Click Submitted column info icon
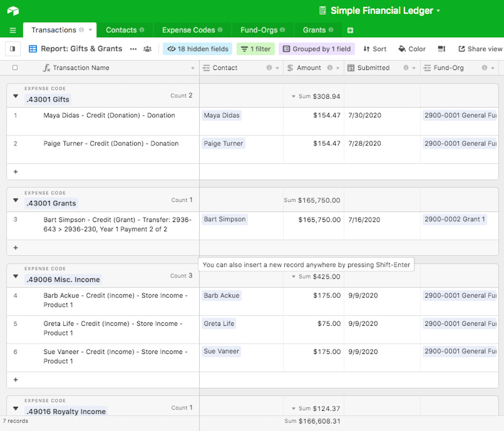The image size is (504, 431). pos(406,68)
